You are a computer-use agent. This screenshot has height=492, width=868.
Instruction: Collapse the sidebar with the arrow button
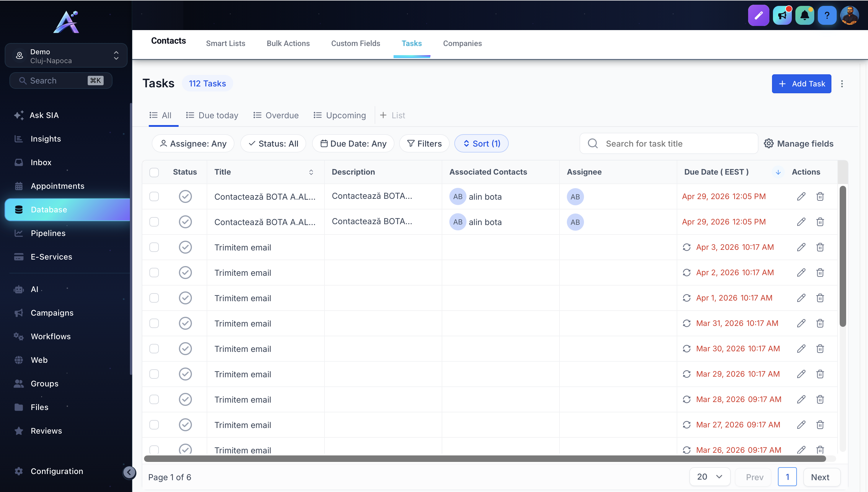tap(129, 473)
